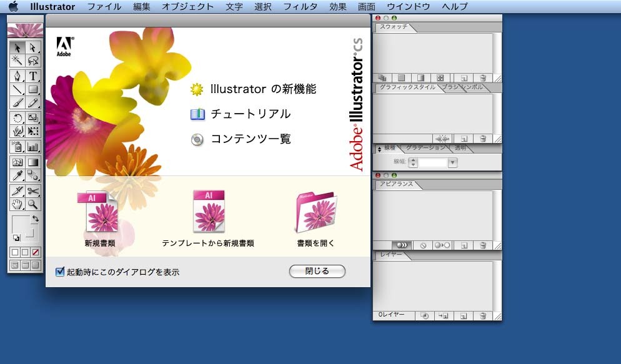
Task: Toggle the new art maintains appearance button
Action: [x=402, y=245]
